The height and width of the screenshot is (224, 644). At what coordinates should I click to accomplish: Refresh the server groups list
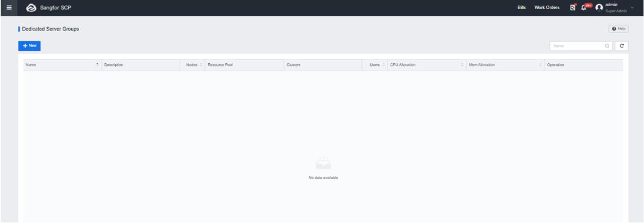[622, 46]
